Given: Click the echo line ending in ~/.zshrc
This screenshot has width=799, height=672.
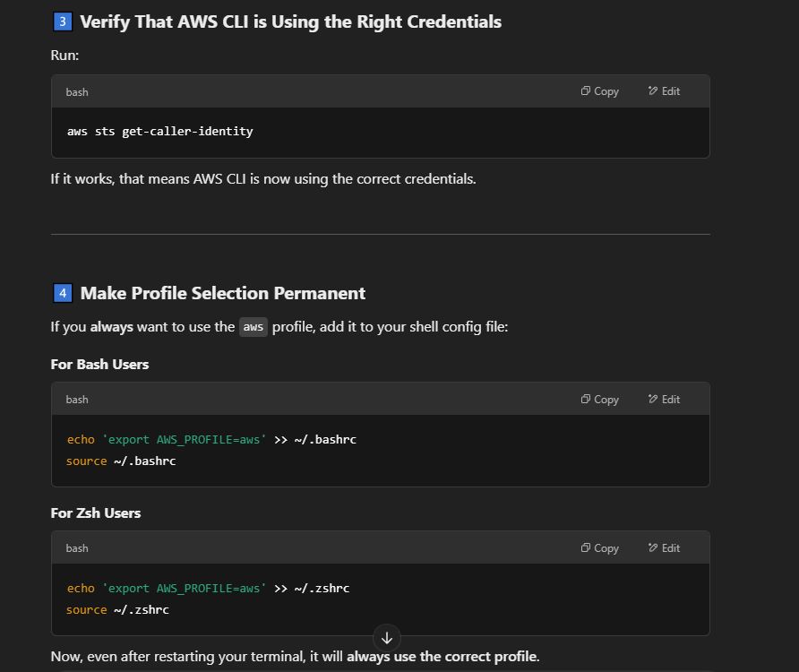Looking at the screenshot, I should pyautogui.click(x=208, y=589).
